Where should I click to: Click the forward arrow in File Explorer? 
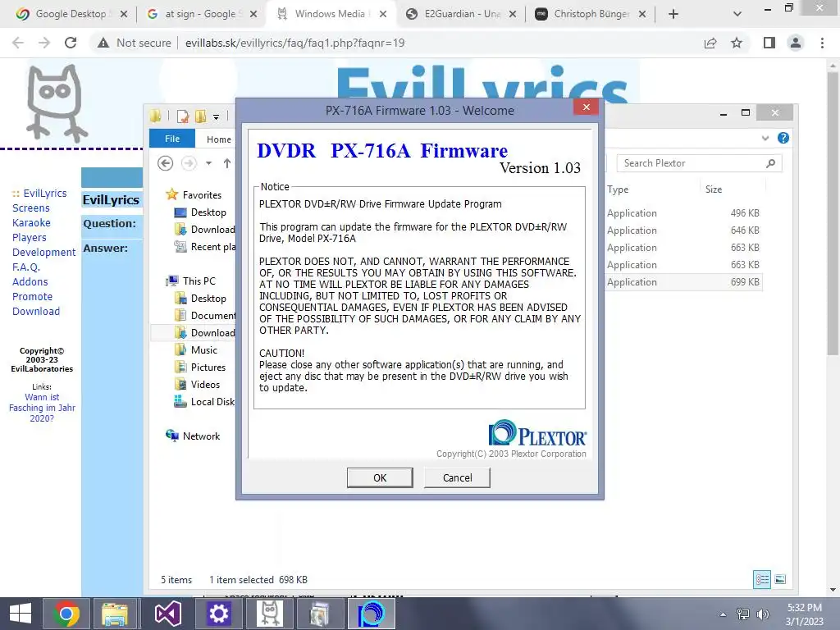click(189, 163)
